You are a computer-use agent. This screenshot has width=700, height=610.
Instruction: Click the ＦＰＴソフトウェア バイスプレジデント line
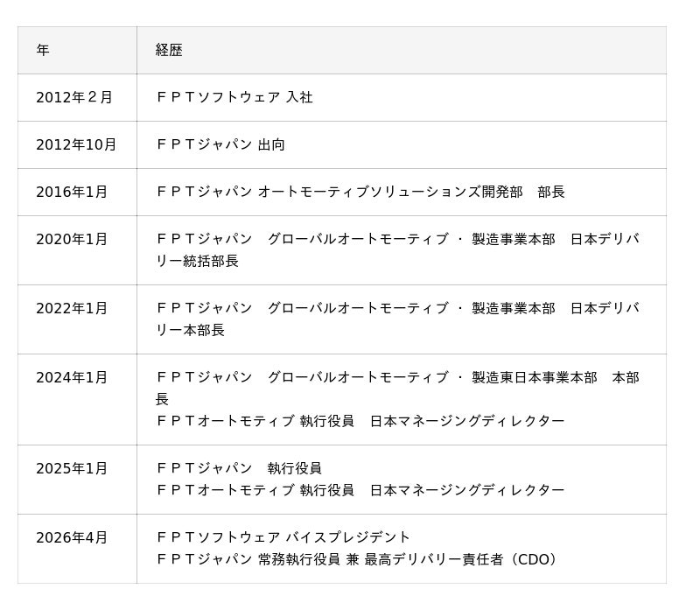click(283, 537)
